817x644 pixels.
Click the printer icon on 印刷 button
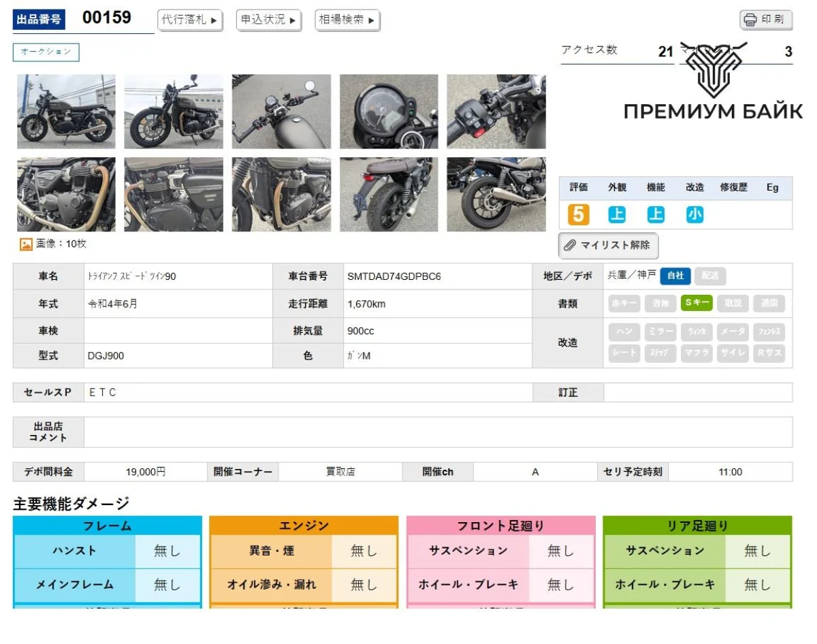point(750,20)
